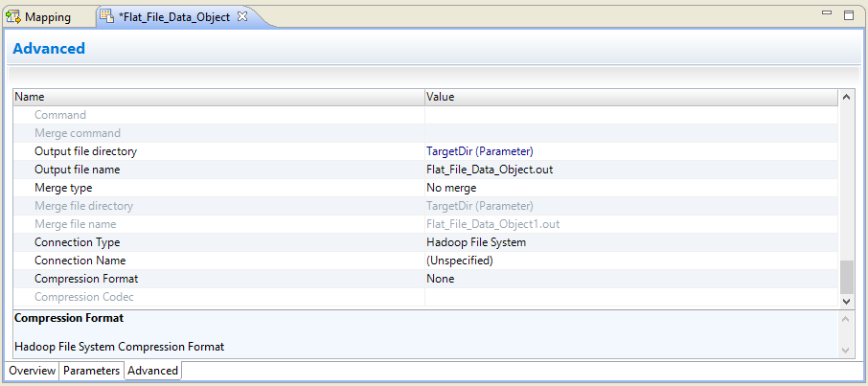Click the Flat_File_Data_Object tab icon
Viewport: 868px width, 386px height.
[106, 17]
